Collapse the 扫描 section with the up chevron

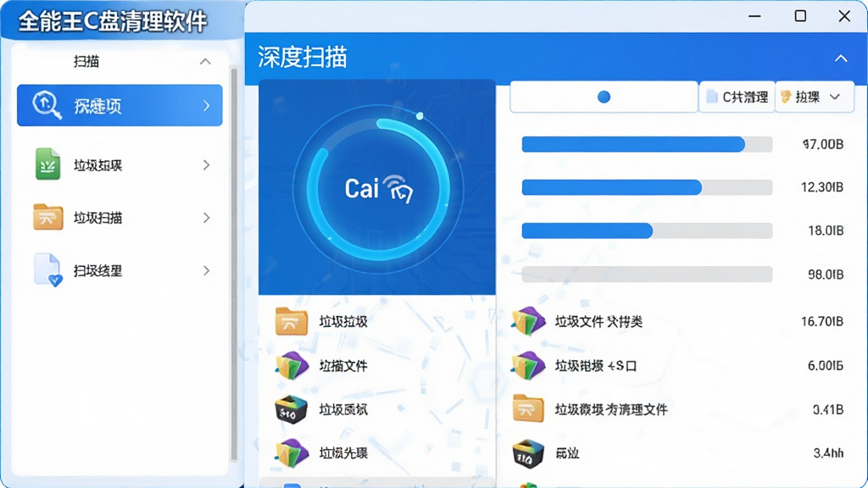pos(205,61)
